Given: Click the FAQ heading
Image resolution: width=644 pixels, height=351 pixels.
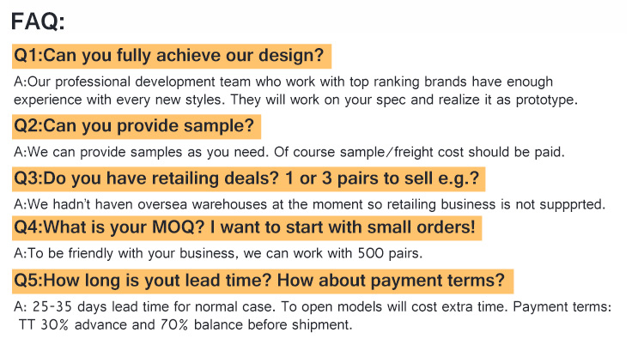Looking at the screenshot, I should (41, 19).
